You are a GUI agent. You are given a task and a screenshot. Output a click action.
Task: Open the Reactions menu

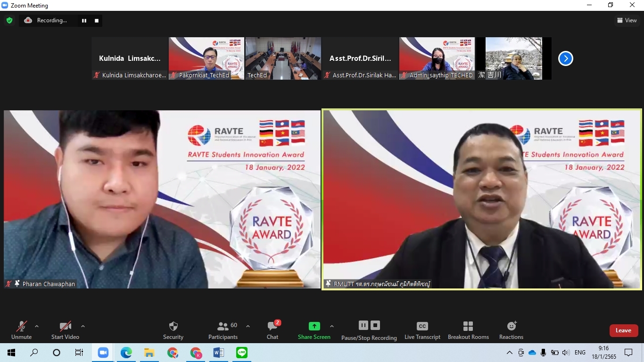pyautogui.click(x=511, y=326)
